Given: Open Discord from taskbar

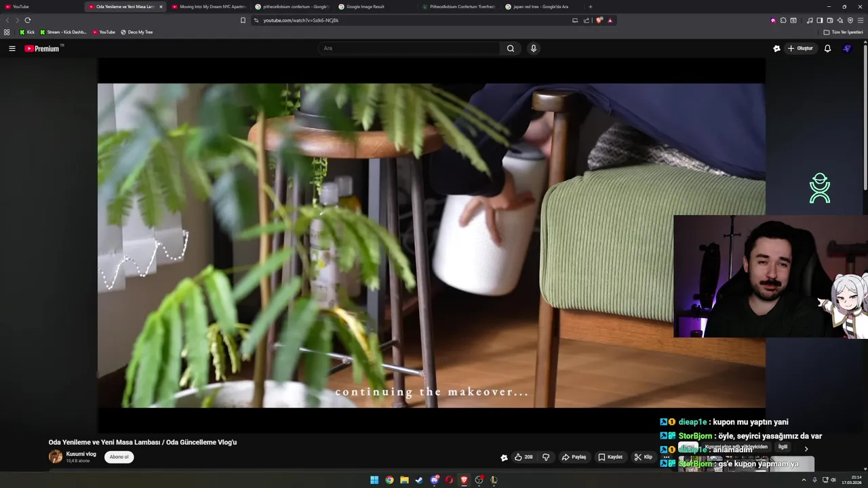Looking at the screenshot, I should [x=435, y=480].
